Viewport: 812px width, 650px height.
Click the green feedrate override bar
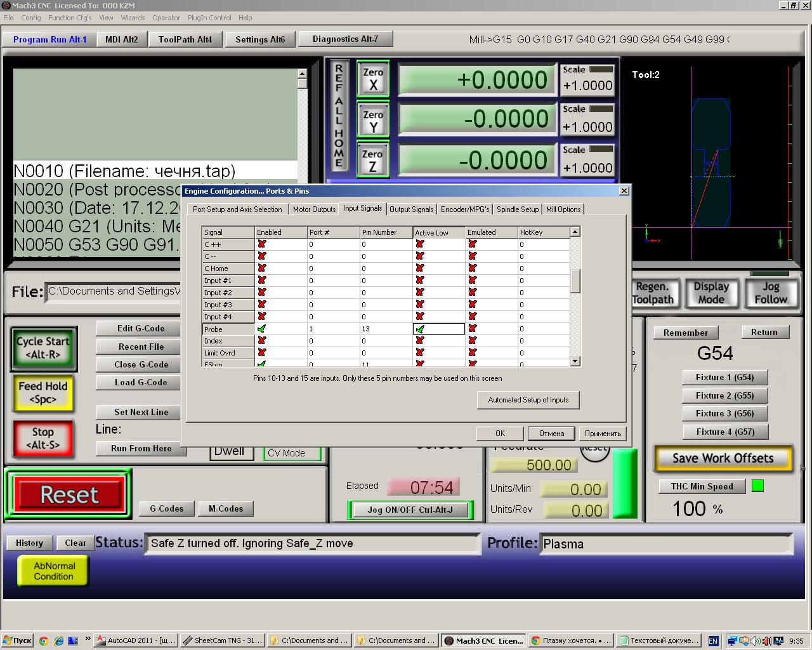click(x=625, y=484)
